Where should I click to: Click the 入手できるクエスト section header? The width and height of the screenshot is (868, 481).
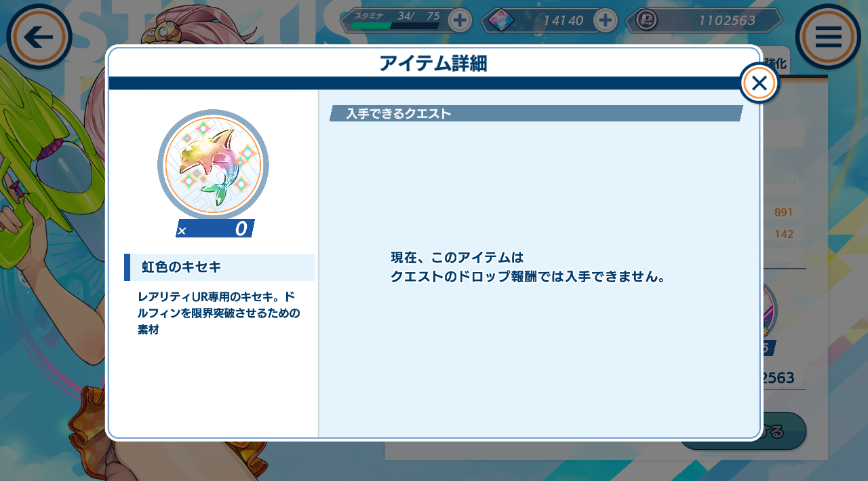click(536, 113)
